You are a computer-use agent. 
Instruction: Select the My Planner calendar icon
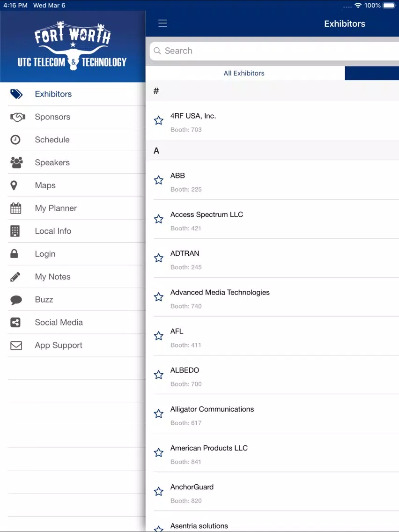click(15, 208)
